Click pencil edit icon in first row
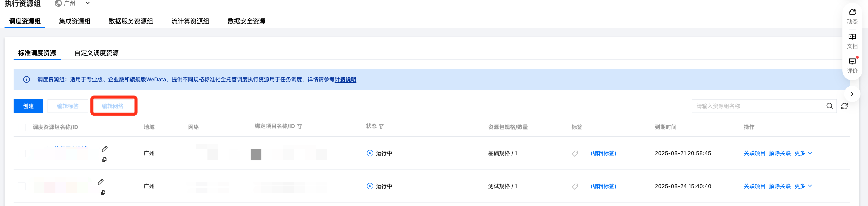 point(105,149)
